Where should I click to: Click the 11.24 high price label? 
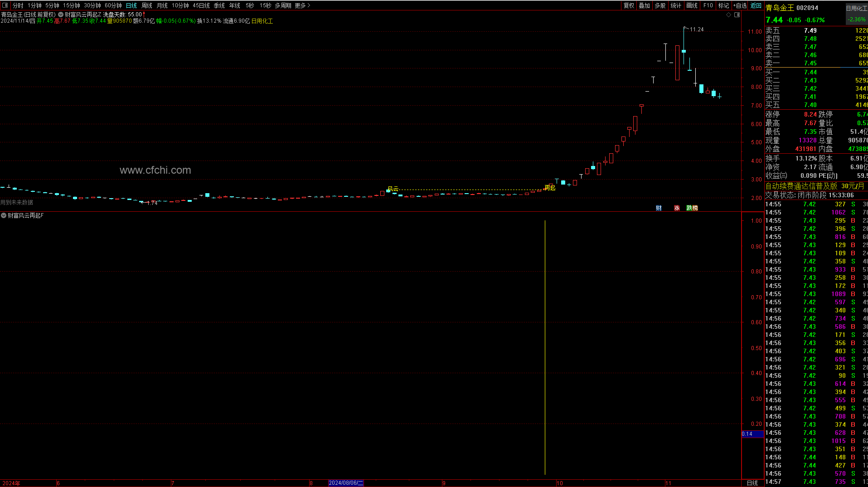coord(697,29)
